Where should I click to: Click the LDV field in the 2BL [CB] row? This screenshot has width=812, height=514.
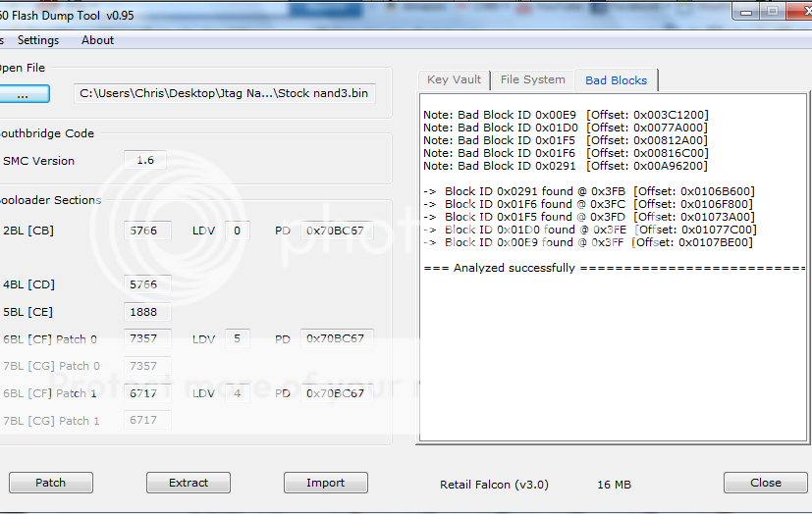pos(237,231)
